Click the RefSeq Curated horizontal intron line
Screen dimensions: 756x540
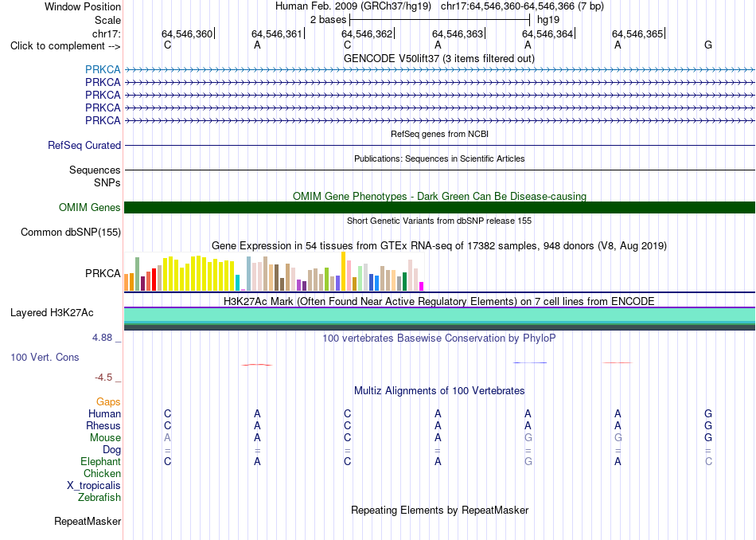click(440, 145)
